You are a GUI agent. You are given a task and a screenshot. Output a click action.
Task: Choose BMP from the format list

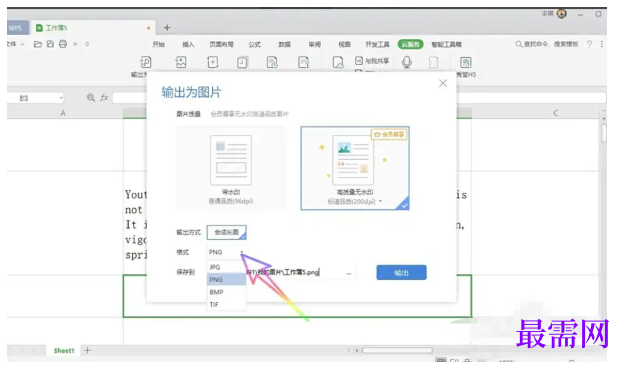(x=226, y=292)
